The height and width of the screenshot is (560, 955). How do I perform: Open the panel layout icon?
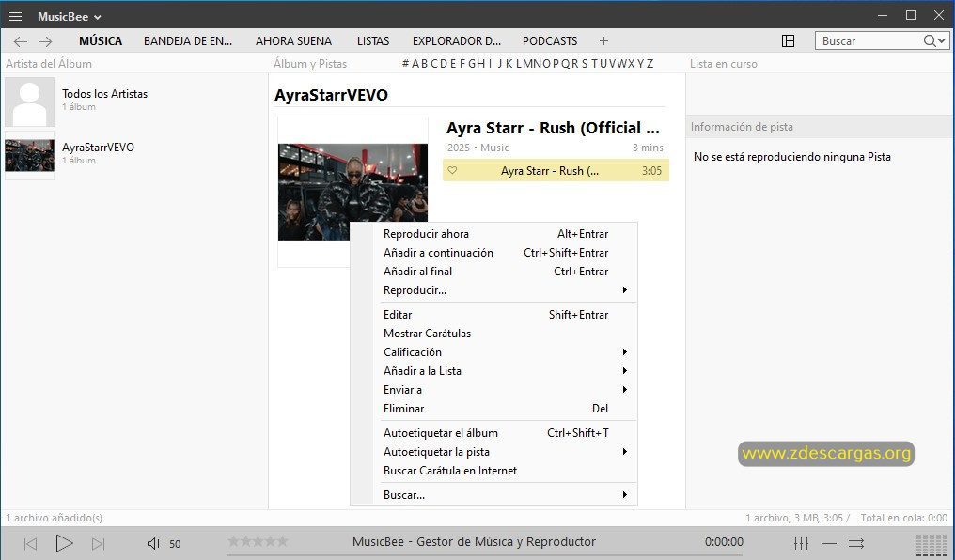[x=788, y=40]
